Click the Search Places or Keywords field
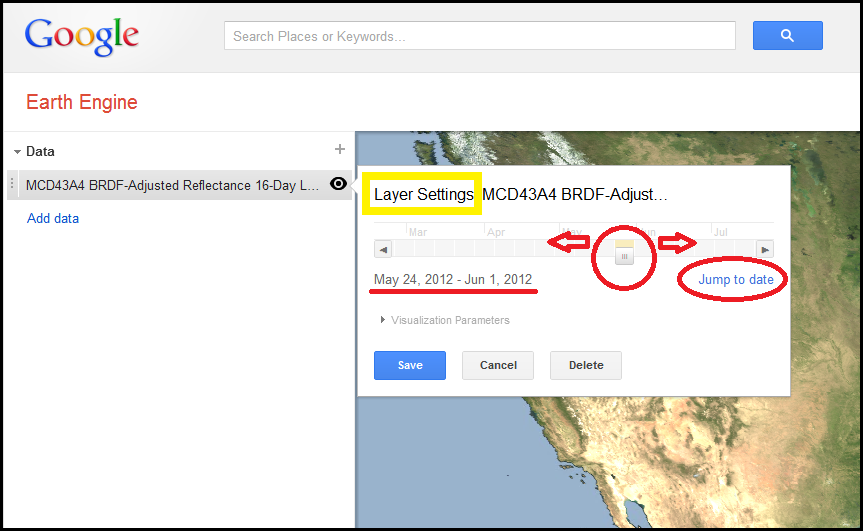863x531 pixels. 479,36
